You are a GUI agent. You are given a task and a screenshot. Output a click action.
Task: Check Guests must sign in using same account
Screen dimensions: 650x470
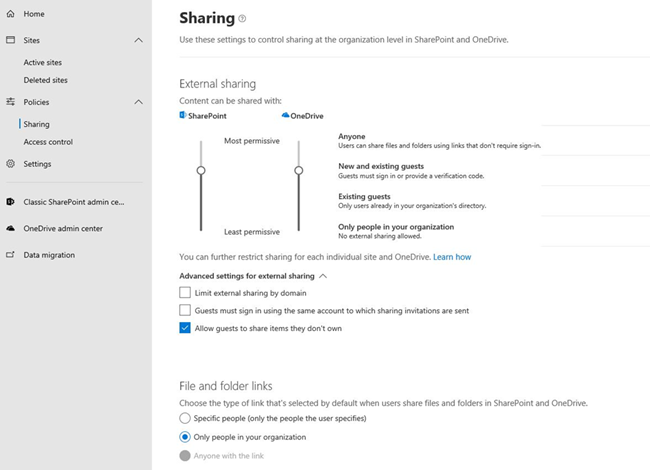(185, 310)
